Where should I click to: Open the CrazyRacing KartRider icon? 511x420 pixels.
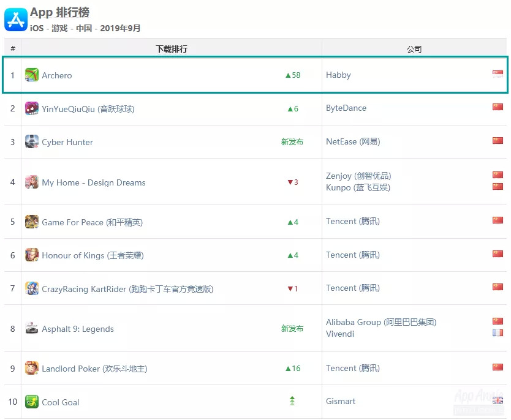(32, 288)
